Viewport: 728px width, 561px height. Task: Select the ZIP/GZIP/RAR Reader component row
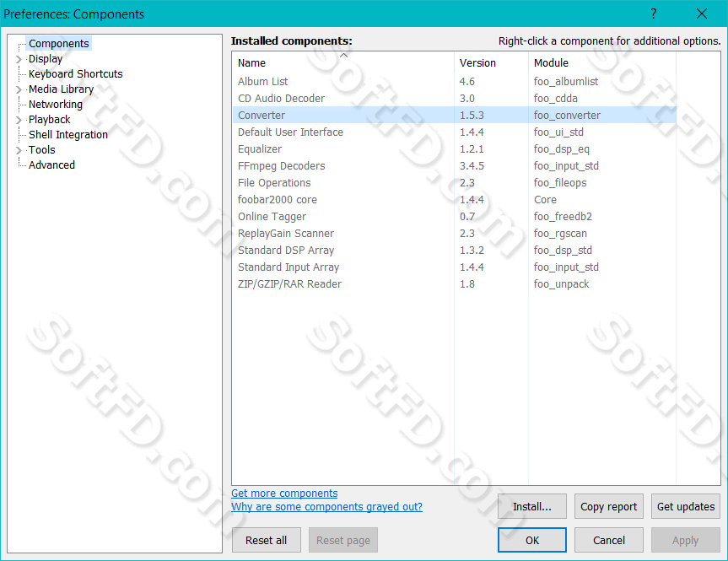(x=454, y=283)
